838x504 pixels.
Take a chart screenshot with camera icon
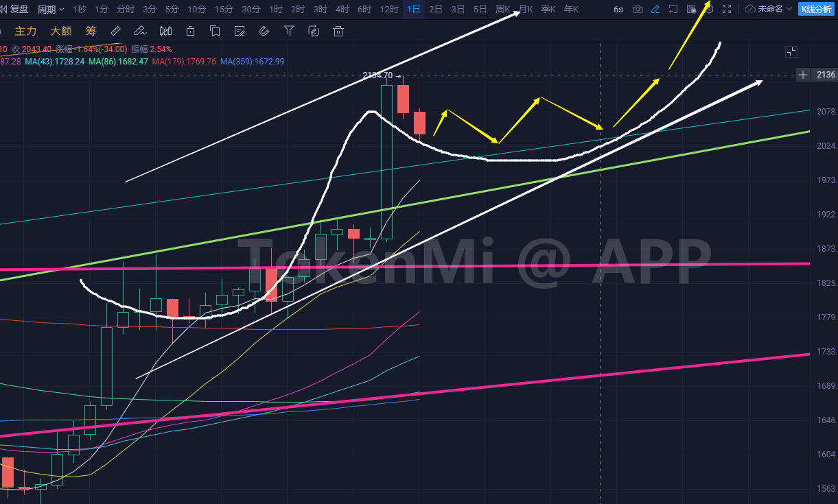click(638, 9)
